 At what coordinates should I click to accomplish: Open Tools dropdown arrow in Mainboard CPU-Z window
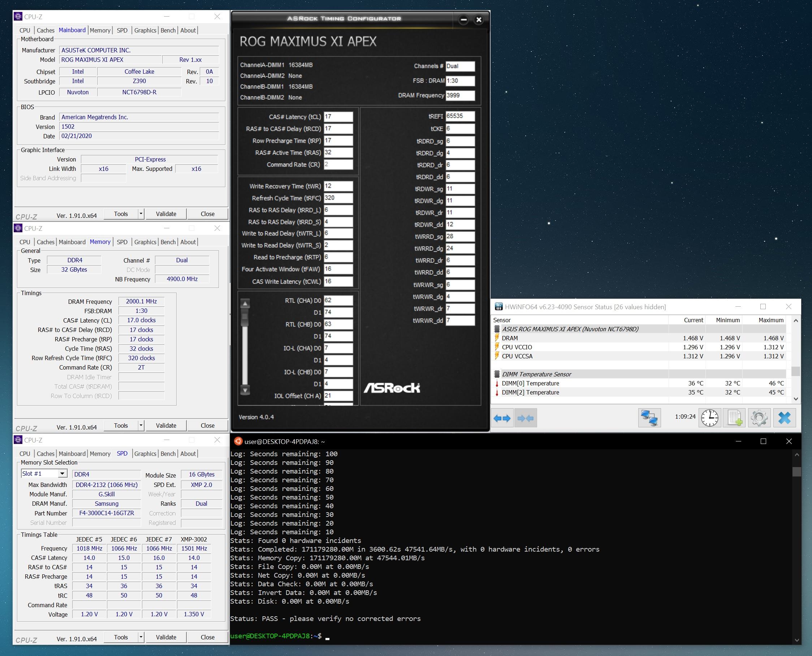coord(141,213)
